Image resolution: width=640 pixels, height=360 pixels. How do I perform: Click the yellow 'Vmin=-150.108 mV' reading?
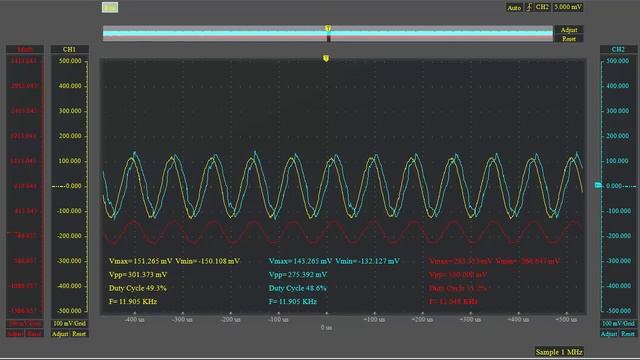208,261
